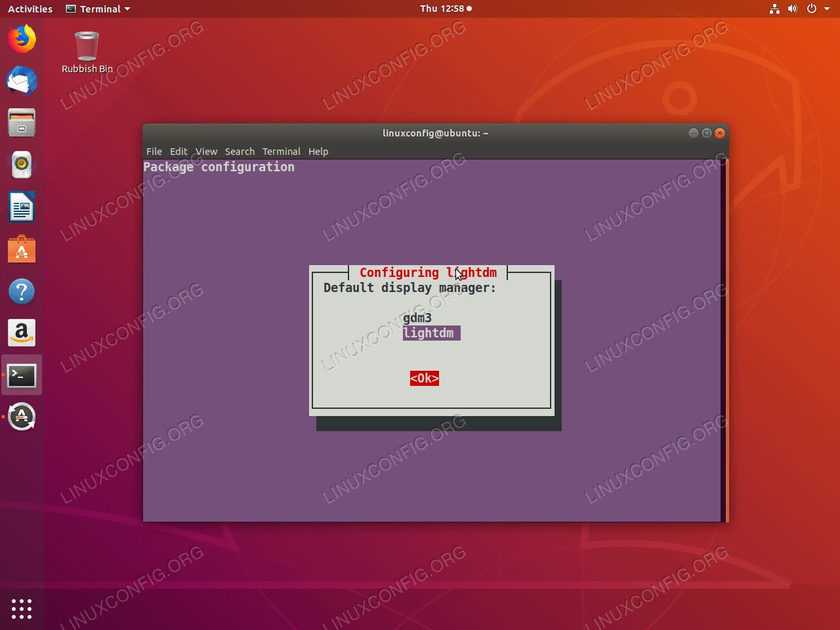Click the Configuring lightdm dialog title
The image size is (840, 630).
pos(429,273)
